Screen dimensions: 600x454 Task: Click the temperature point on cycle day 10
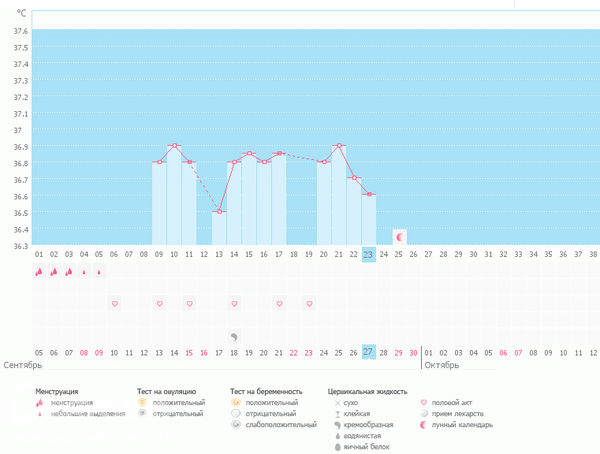point(174,146)
